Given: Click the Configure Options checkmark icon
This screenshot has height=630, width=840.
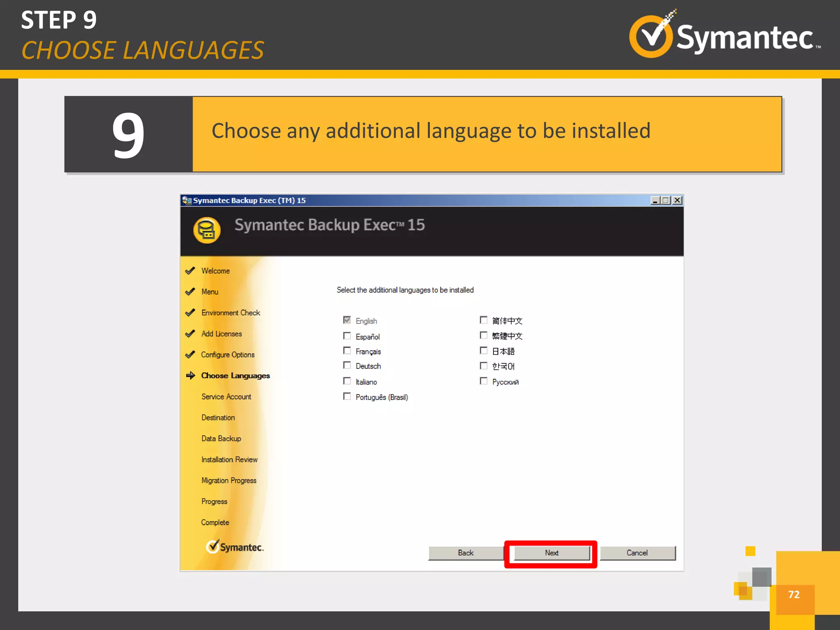Looking at the screenshot, I should coord(190,354).
